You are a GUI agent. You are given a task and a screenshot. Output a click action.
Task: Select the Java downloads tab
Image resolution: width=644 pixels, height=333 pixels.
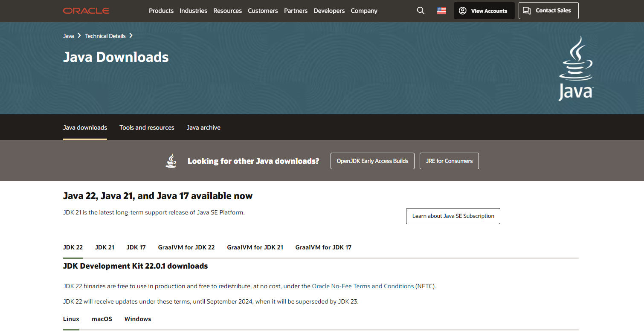click(x=85, y=127)
